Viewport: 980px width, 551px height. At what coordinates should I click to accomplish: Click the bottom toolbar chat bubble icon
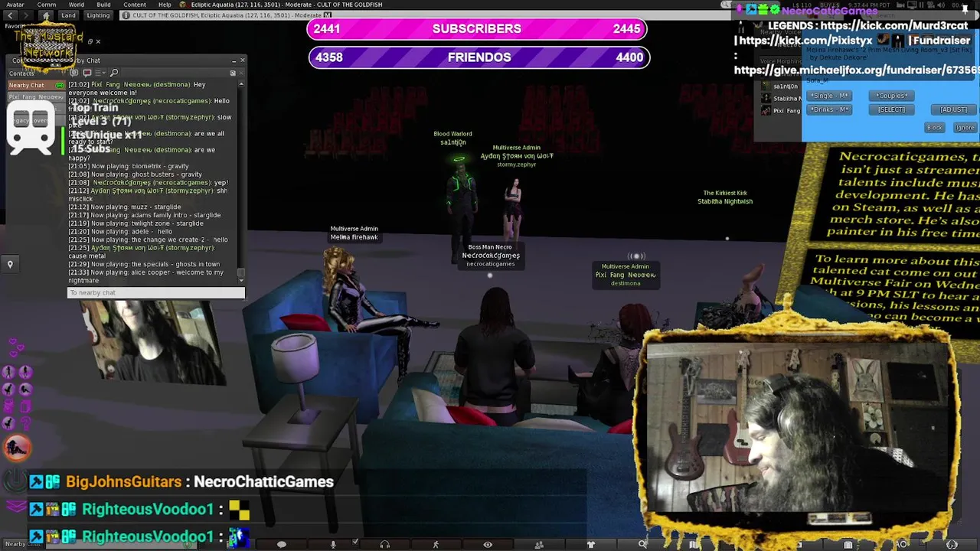click(281, 544)
